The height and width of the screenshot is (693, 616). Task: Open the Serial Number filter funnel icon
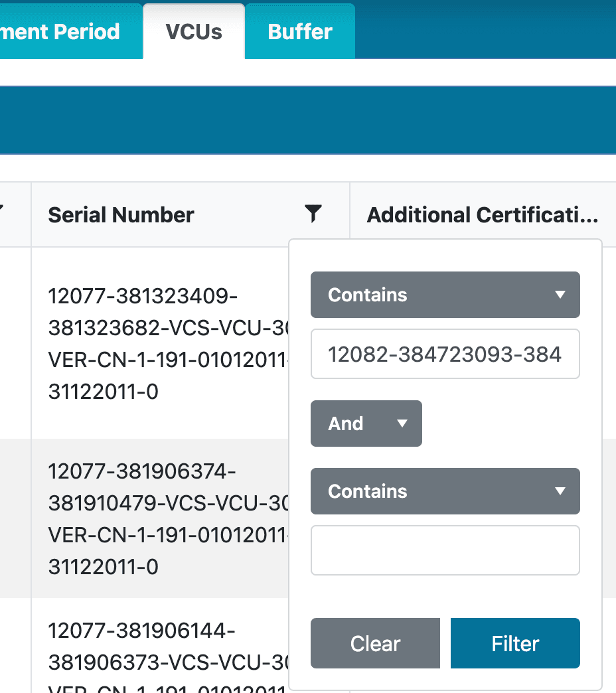313,214
